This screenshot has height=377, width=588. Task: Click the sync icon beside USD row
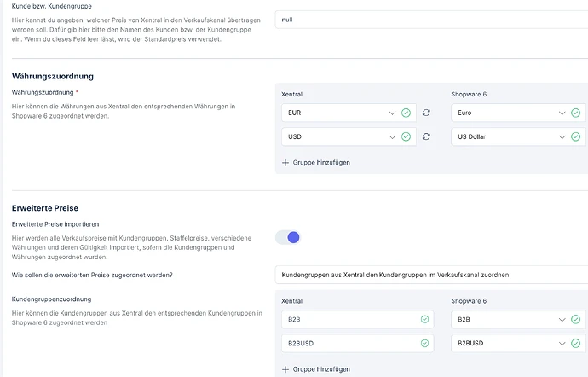pyautogui.click(x=426, y=136)
